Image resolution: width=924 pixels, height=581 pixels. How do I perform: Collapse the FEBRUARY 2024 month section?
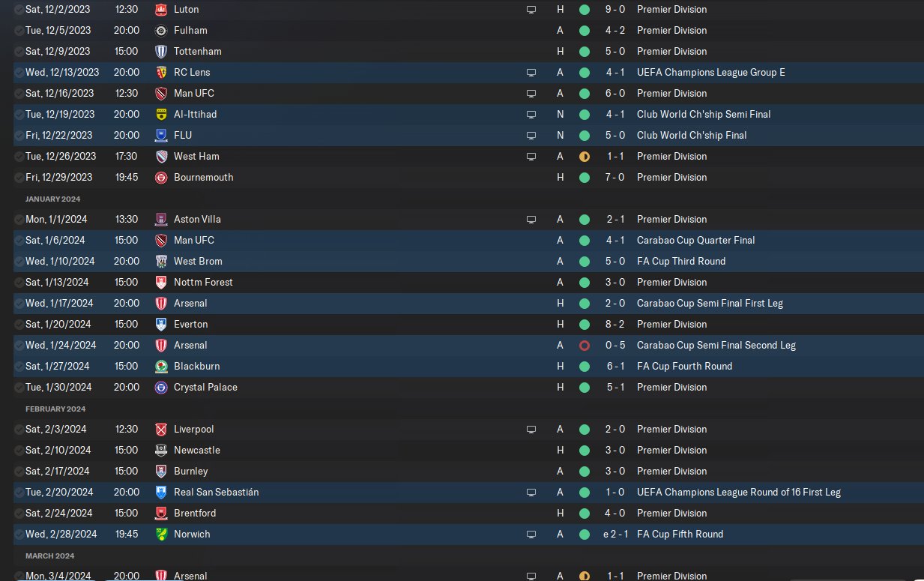pyautogui.click(x=54, y=409)
